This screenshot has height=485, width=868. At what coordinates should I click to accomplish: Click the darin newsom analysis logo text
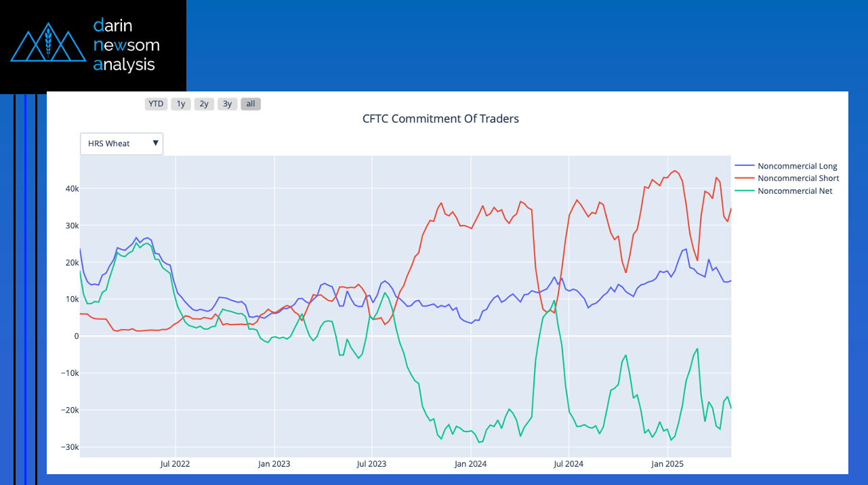[126, 45]
